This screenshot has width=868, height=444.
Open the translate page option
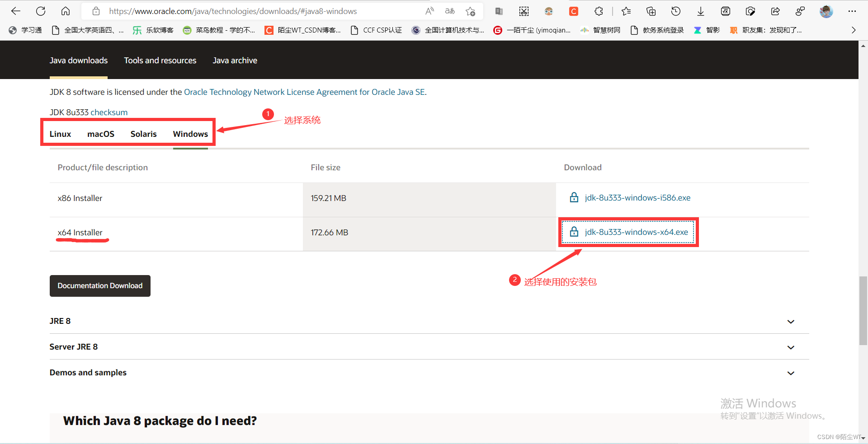tap(450, 11)
